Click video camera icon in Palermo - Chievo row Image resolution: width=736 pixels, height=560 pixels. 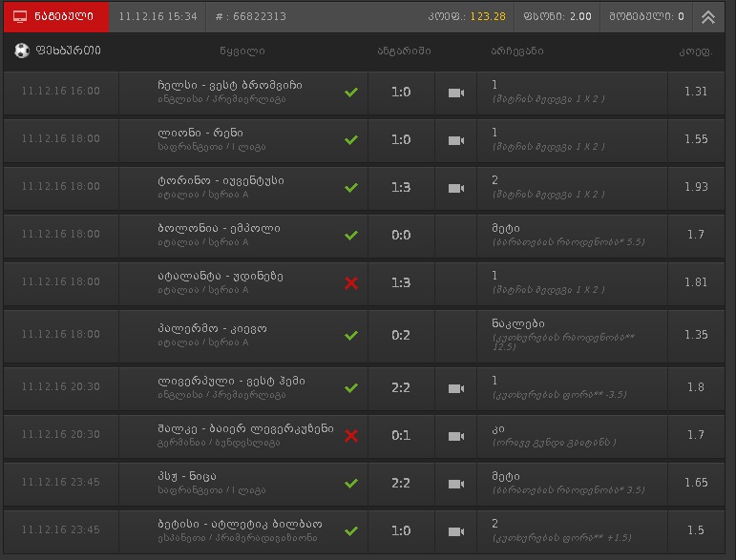pos(455,336)
